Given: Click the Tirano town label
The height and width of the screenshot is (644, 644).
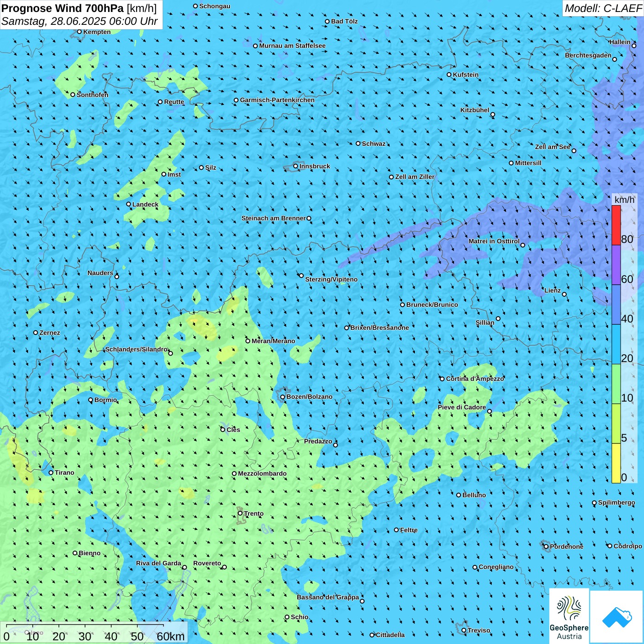Looking at the screenshot, I should point(64,473).
